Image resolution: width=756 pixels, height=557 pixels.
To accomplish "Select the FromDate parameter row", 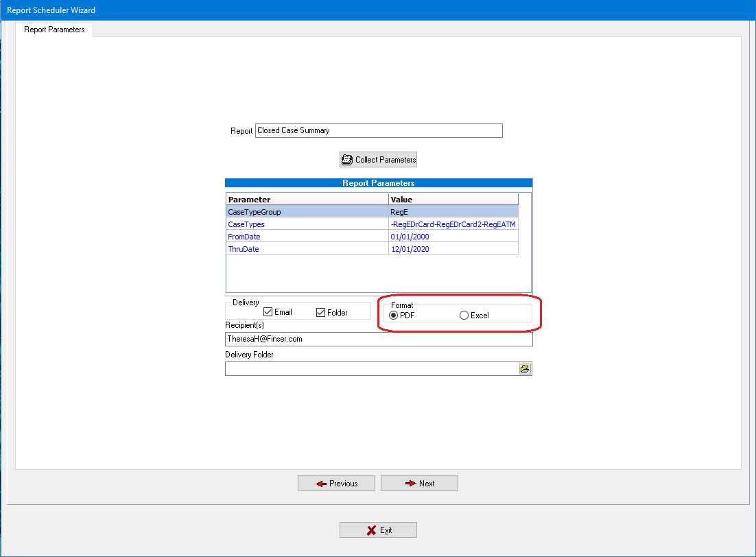I will point(307,237).
